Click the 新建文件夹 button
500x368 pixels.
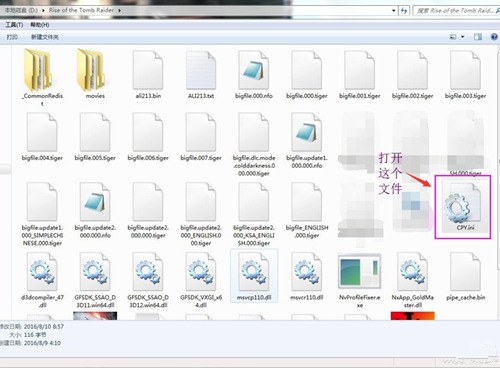pyautogui.click(x=45, y=37)
